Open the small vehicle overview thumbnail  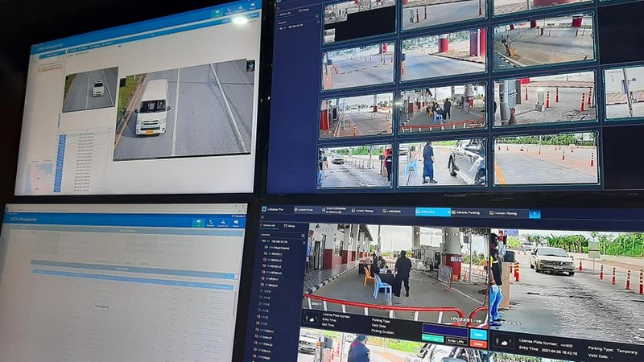(89, 89)
